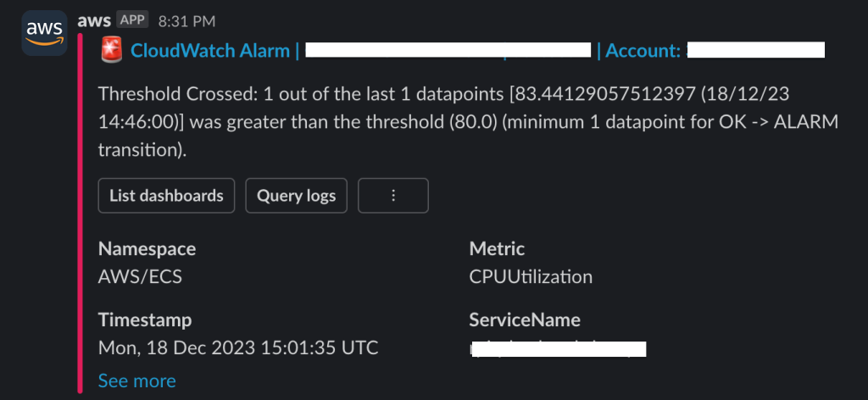Click the AWS app avatar icon
868x400 pixels.
click(x=44, y=33)
